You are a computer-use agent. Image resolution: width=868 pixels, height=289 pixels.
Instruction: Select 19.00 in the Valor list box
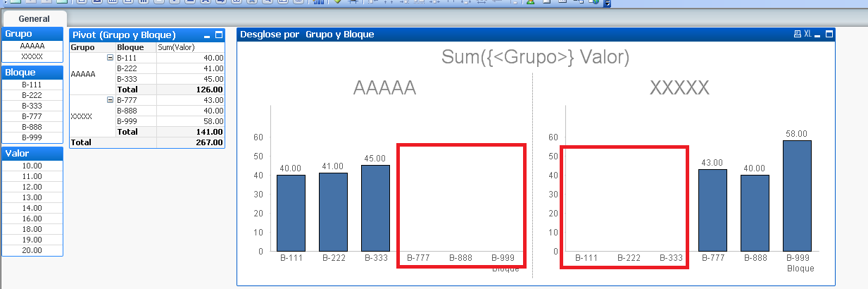click(32, 240)
